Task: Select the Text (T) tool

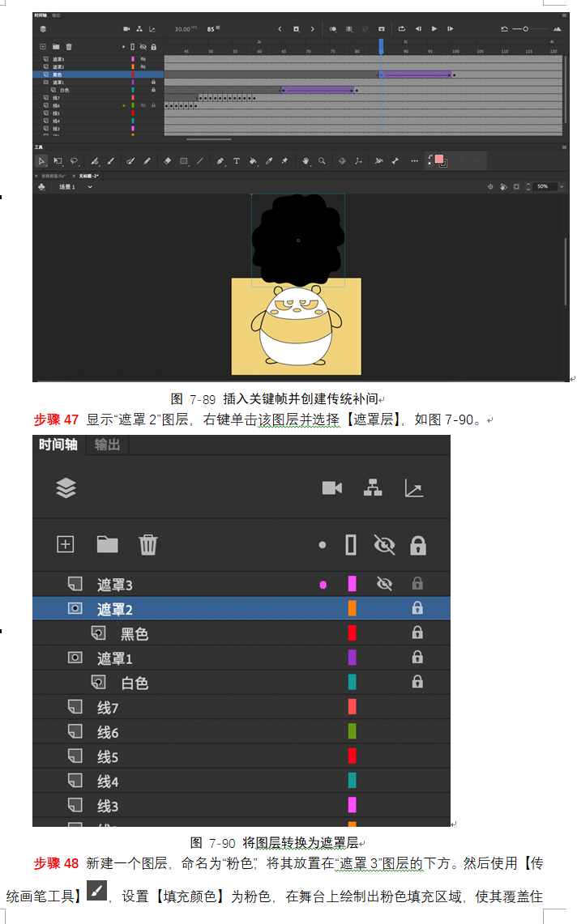Action: [237, 161]
